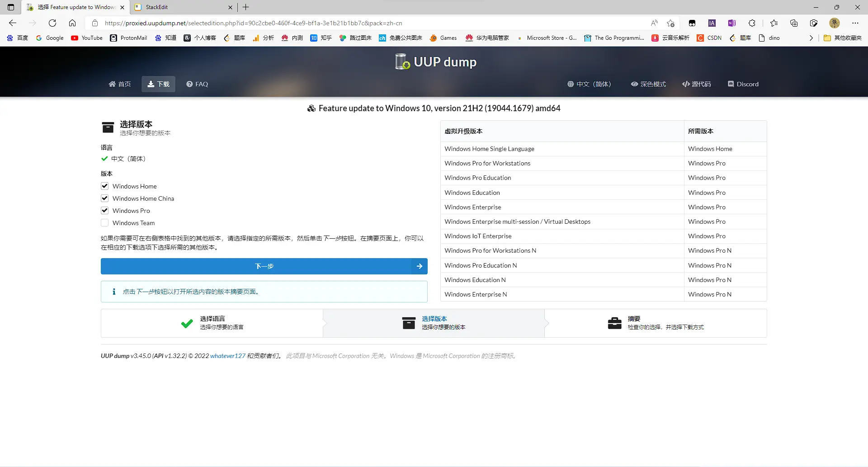Go to the 选择语言 step
Image resolution: width=868 pixels, height=467 pixels.
pos(212,323)
